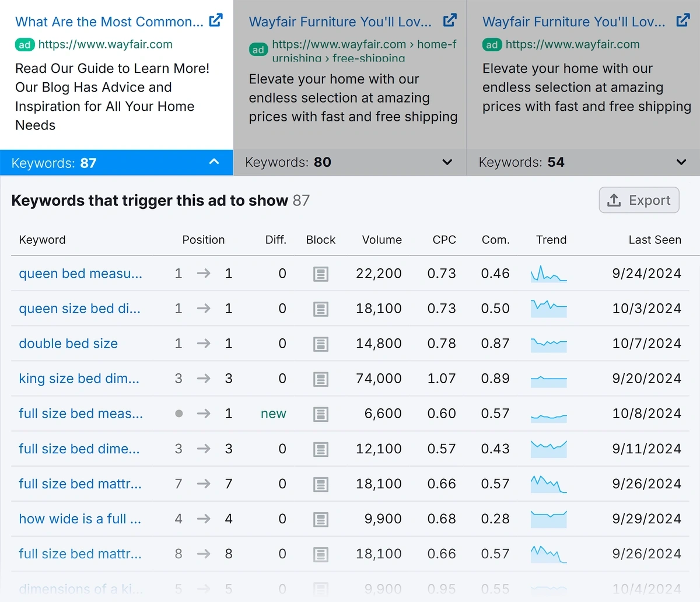Open keyword 'king size bed dim...'
The height and width of the screenshot is (602, 700).
(79, 379)
